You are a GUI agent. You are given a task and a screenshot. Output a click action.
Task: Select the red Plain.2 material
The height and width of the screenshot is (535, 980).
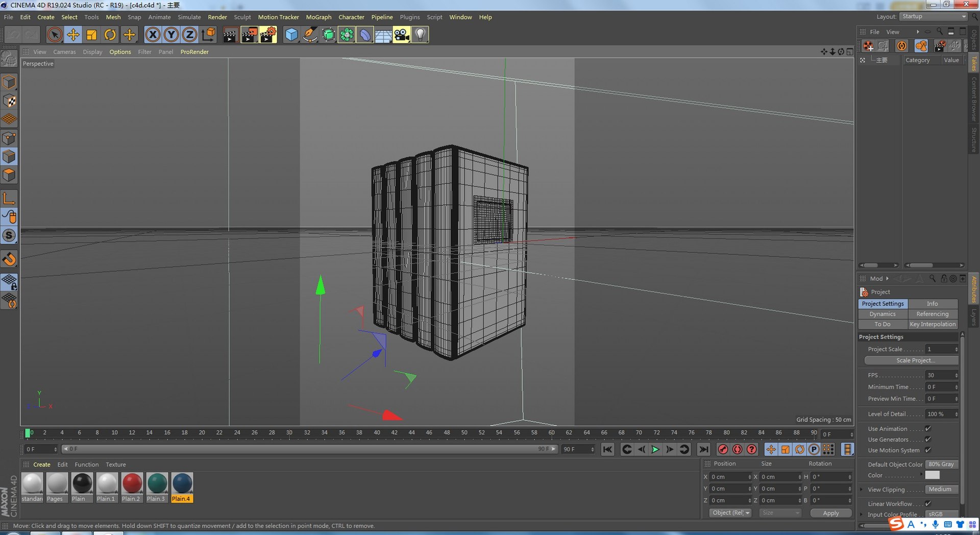click(x=132, y=488)
